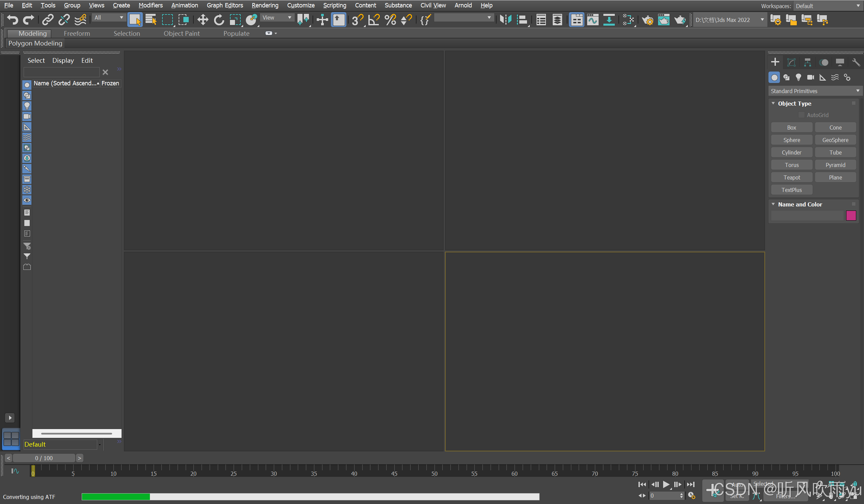Image resolution: width=864 pixels, height=504 pixels.
Task: Open Render Setup teapot icon
Action: pyautogui.click(x=647, y=20)
